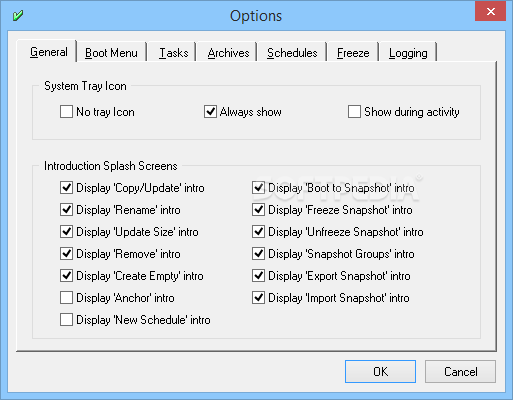Click the Cancel button

click(460, 371)
